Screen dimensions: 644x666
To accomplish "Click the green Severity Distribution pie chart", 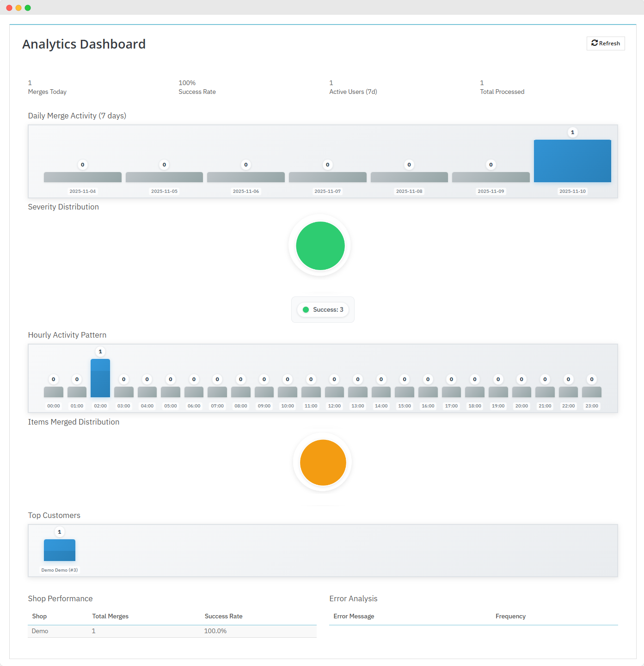I will tap(320, 246).
